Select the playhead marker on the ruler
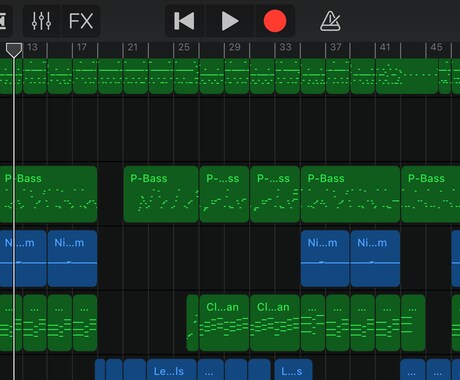 [x=14, y=50]
